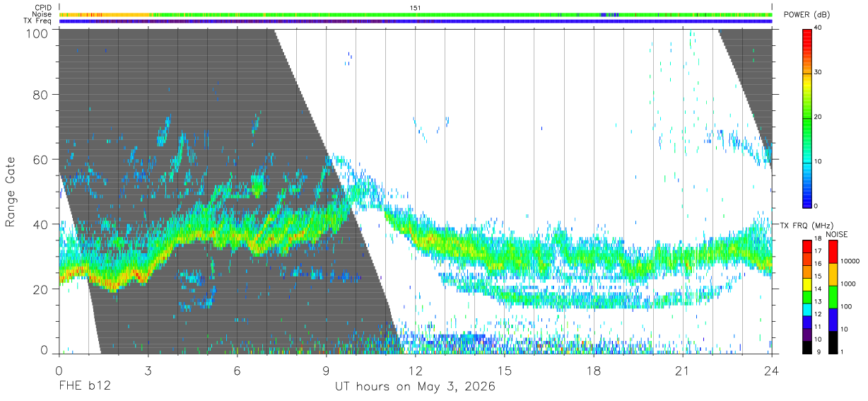This screenshot has width=868, height=401.
Task: Click the POWER (dB) color bar
Action: coord(807,117)
